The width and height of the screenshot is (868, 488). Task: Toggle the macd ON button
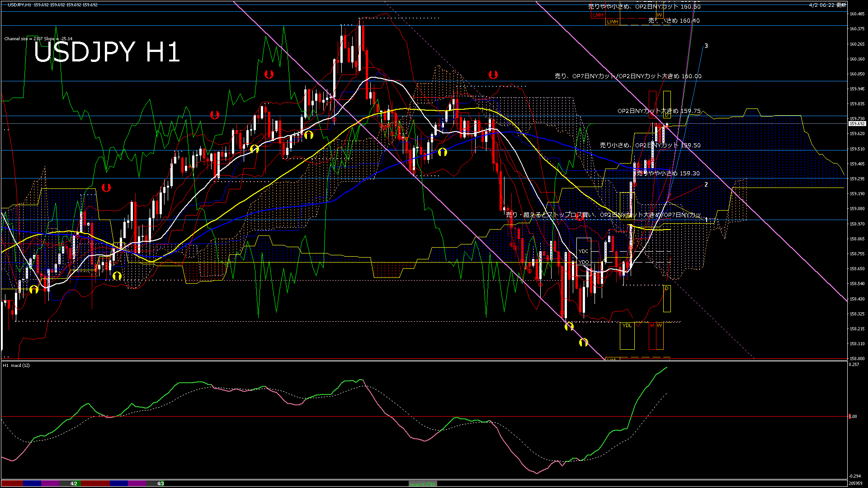pyautogui.click(x=423, y=484)
